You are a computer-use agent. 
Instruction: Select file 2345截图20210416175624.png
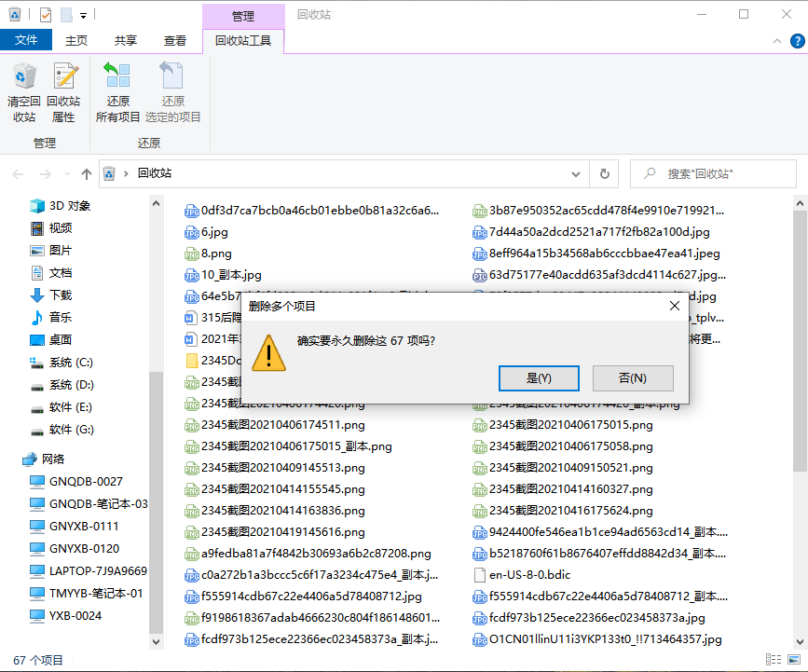coord(563,511)
